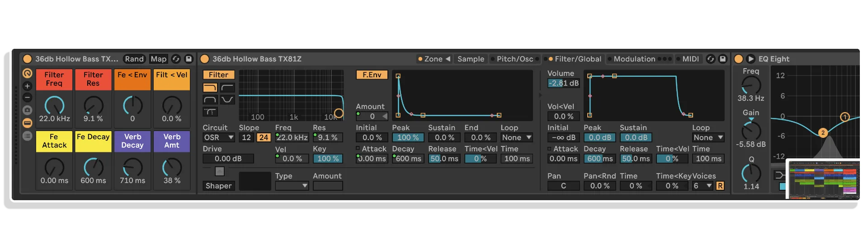Select the low-pass filter shape icon
Screen dimensions: 868x249
(210, 88)
